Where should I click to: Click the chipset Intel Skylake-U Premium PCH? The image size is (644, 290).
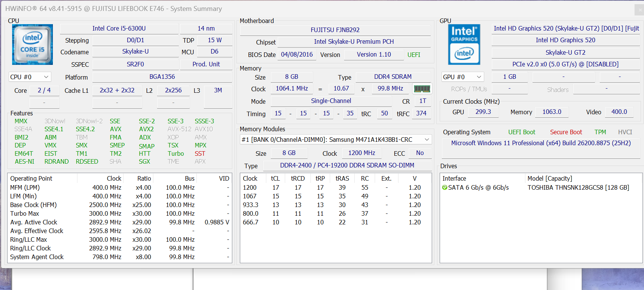tap(354, 42)
